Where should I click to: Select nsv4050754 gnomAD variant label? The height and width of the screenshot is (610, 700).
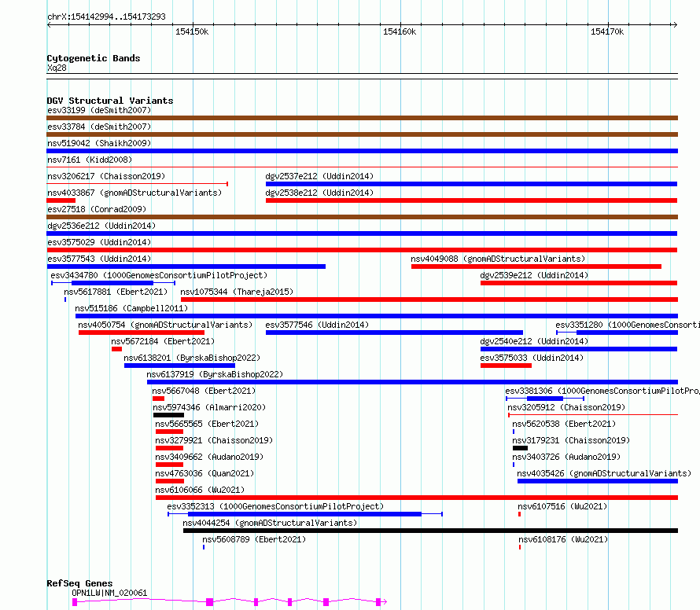coord(165,325)
